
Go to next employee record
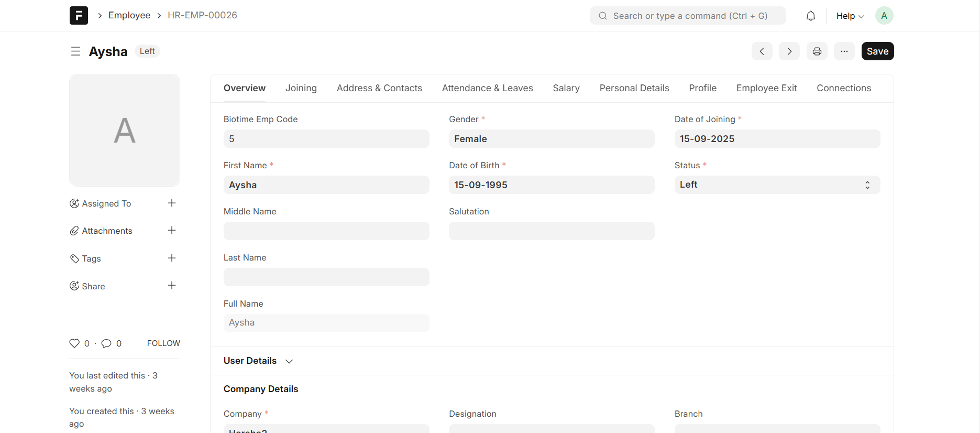(789, 51)
